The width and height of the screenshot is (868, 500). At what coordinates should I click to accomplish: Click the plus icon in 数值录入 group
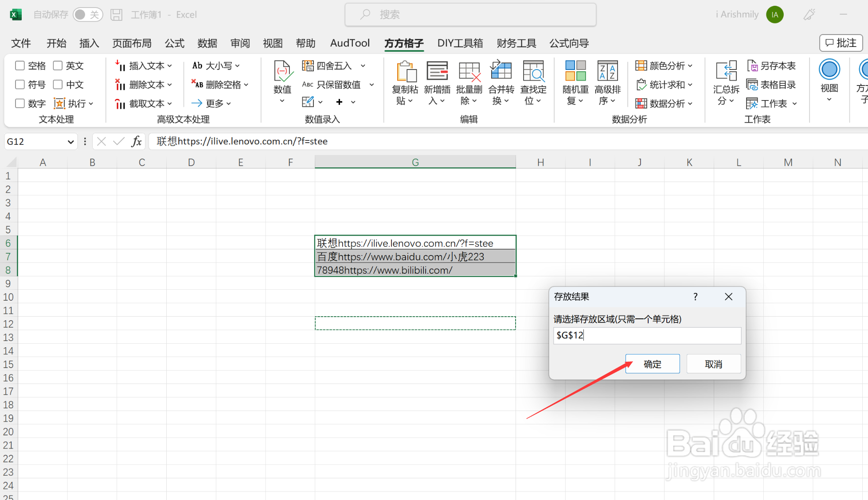[339, 102]
